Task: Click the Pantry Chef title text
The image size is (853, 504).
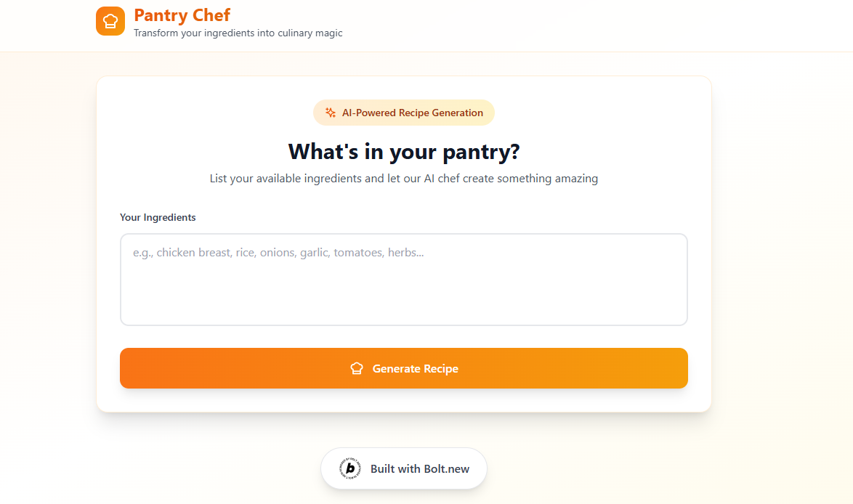Action: coord(182,15)
